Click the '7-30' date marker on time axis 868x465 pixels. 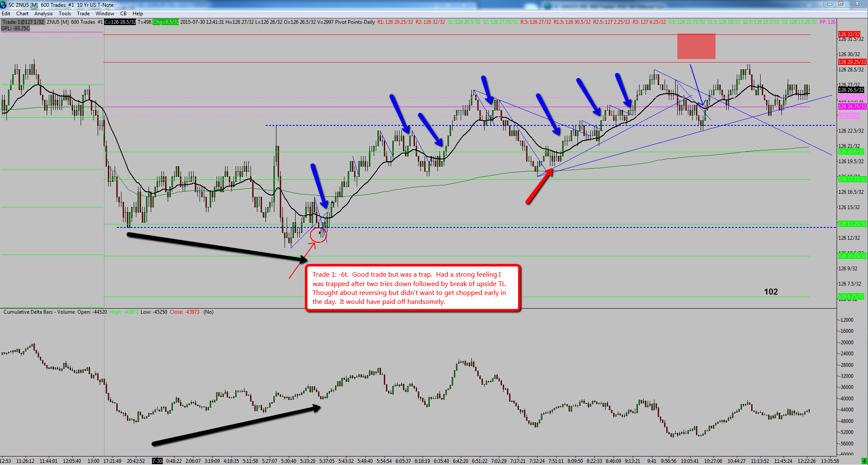coord(157,461)
